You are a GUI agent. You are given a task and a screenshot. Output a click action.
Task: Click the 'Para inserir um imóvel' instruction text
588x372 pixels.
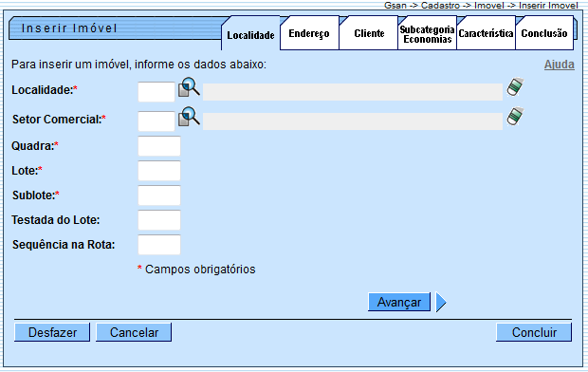pos(138,65)
